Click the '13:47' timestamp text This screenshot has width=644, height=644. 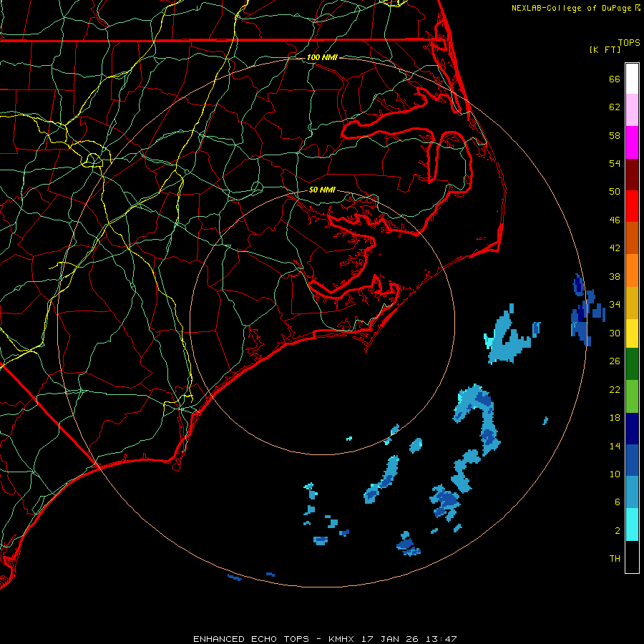[x=441, y=639]
